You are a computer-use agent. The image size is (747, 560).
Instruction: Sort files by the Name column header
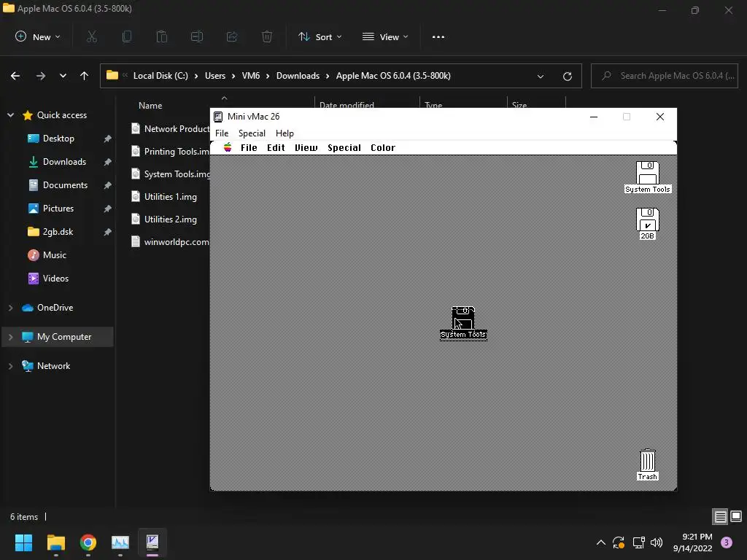point(150,106)
